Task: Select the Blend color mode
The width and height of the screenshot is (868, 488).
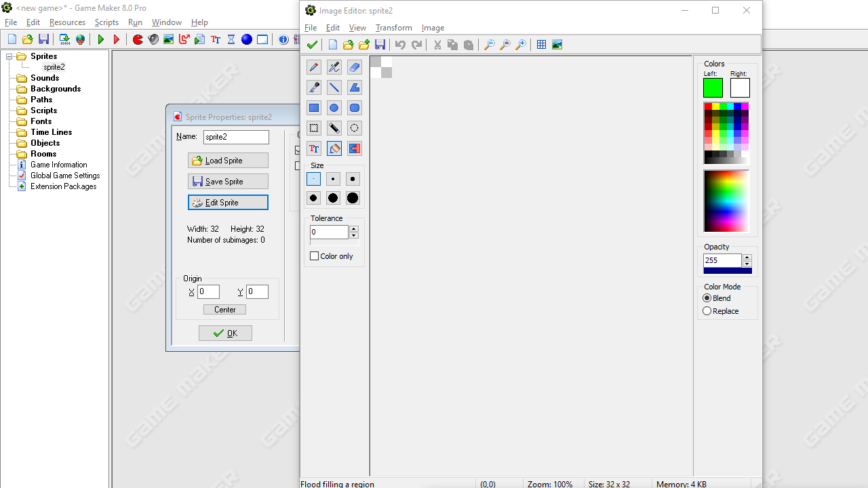Action: coord(707,298)
